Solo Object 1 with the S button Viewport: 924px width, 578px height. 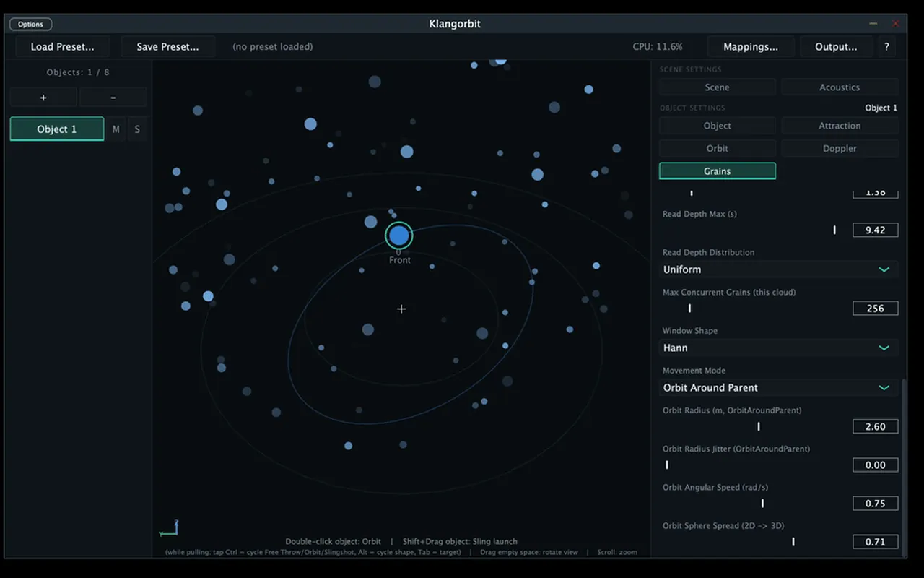pyautogui.click(x=137, y=129)
